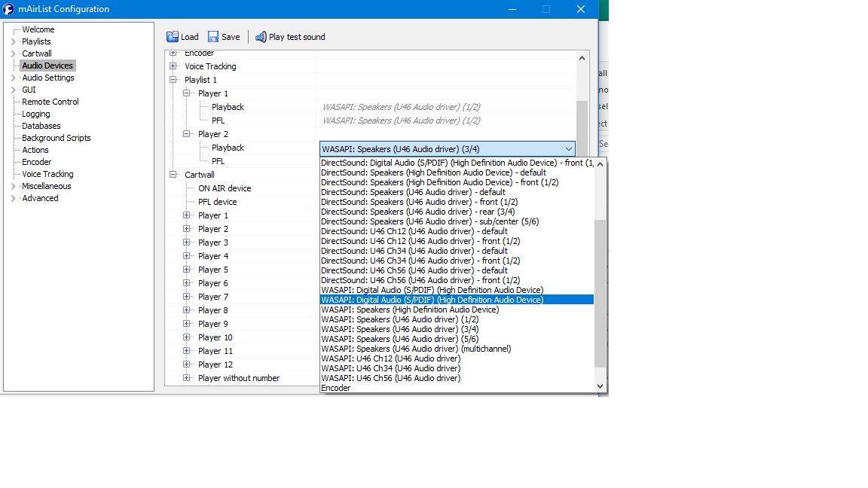Expand the GUI node in the sidebar

tap(14, 90)
